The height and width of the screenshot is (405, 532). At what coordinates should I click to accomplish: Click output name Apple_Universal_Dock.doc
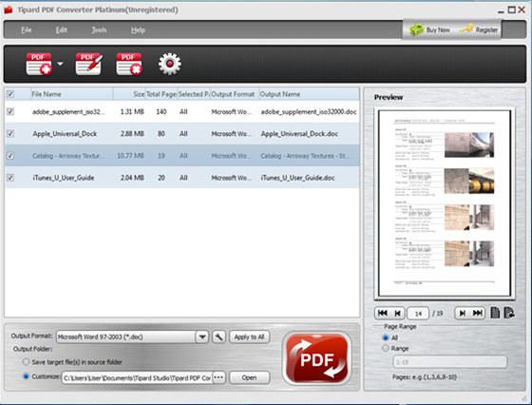click(299, 134)
